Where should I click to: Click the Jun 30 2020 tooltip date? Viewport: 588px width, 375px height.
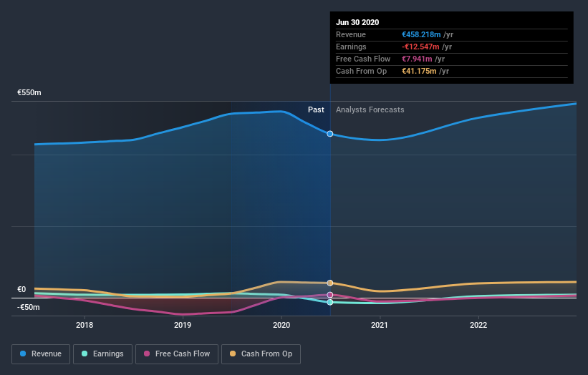pos(357,22)
